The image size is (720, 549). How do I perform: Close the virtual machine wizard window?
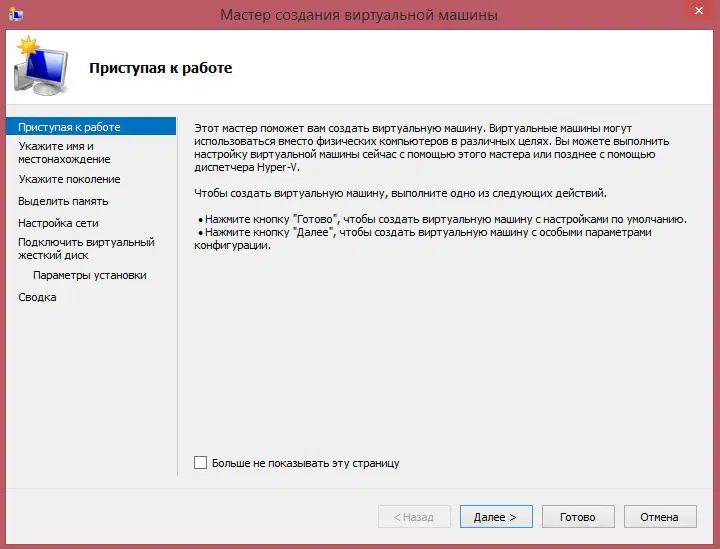pyautogui.click(x=698, y=13)
